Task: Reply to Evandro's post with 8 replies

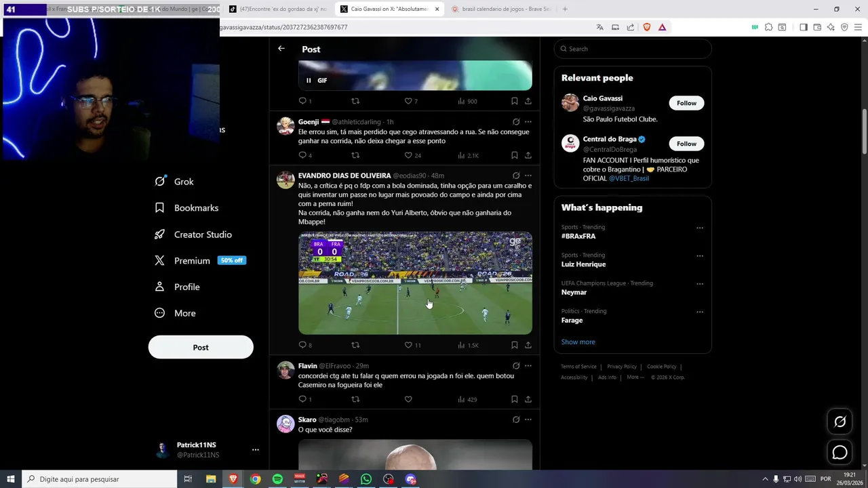Action: (302, 345)
